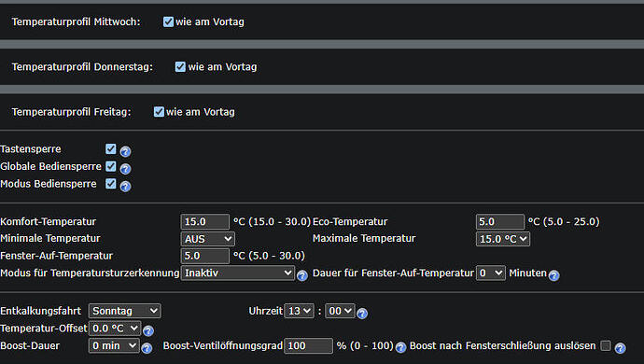Click the Boost-Ventilöffnungsgrad input field
The image size is (644, 364).
click(x=308, y=346)
